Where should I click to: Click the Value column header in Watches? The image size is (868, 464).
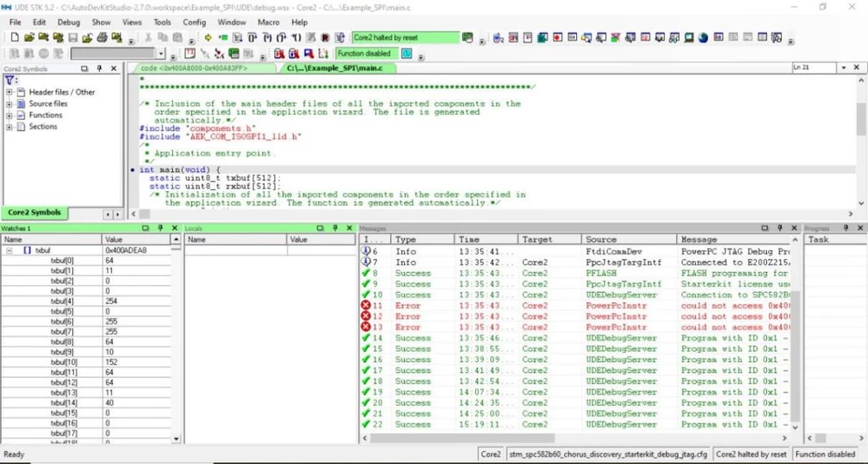pyautogui.click(x=136, y=240)
